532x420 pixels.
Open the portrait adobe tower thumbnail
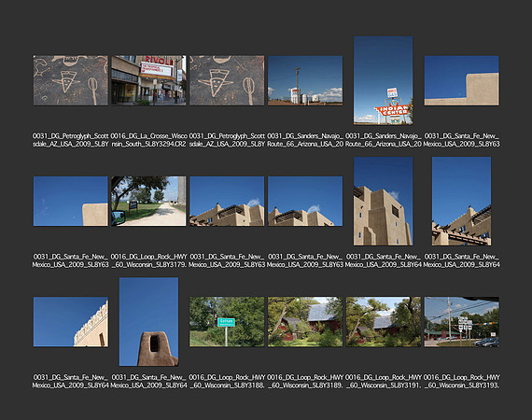383,202
